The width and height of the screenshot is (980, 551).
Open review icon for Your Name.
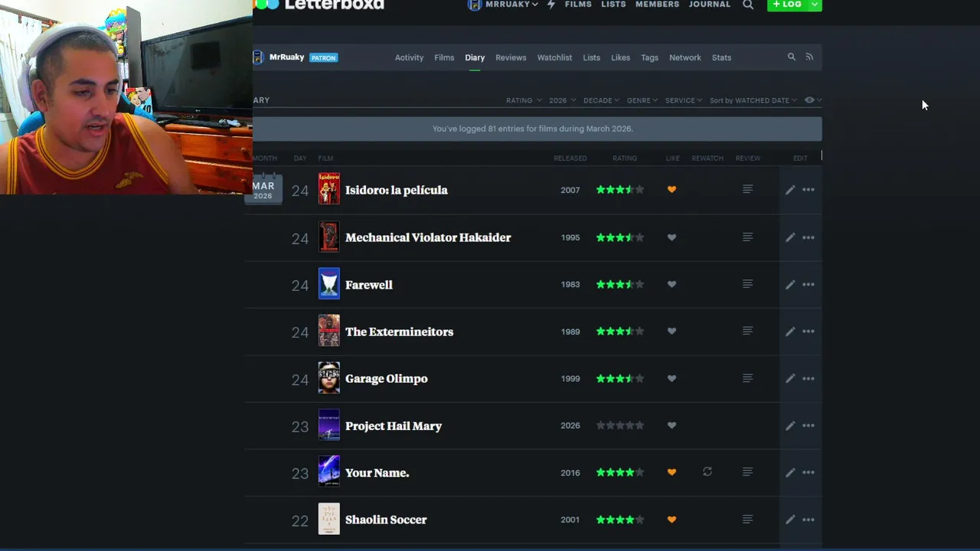[748, 472]
